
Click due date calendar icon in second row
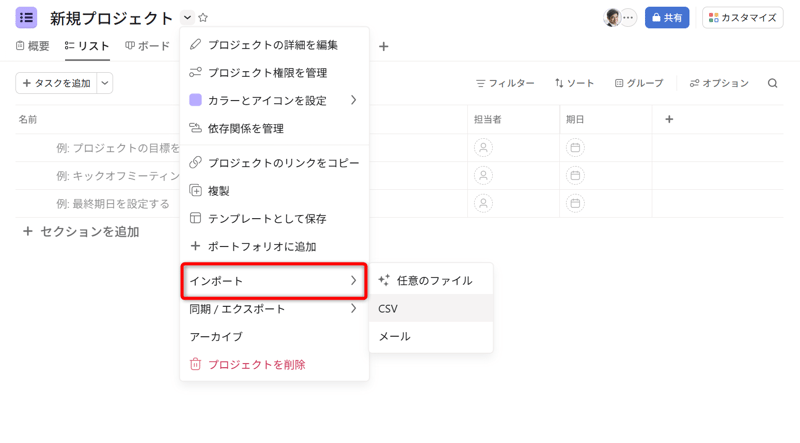(575, 176)
